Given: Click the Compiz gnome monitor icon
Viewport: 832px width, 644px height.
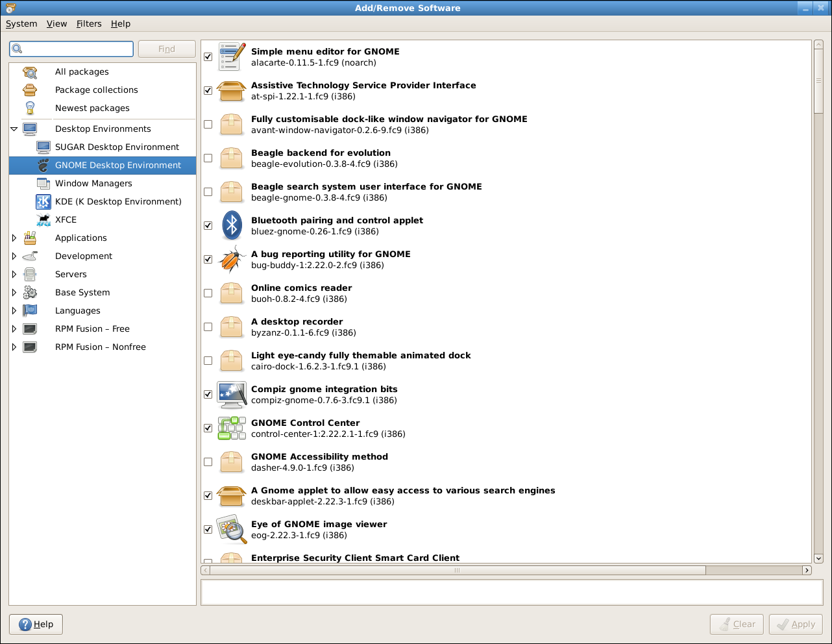Looking at the screenshot, I should click(232, 394).
